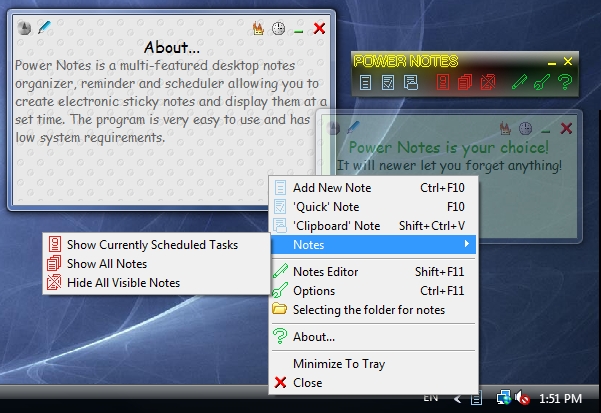Click the POWER NOTES title text
Image resolution: width=601 pixels, height=413 pixels.
406,61
